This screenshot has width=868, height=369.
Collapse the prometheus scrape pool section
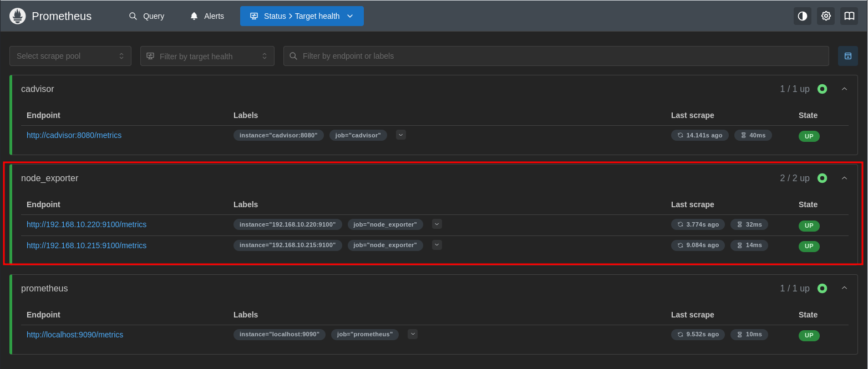pyautogui.click(x=844, y=288)
